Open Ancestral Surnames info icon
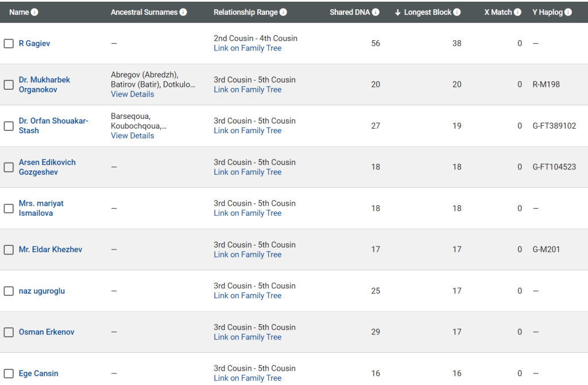Screen dimensions: 588x385 pyautogui.click(x=183, y=12)
